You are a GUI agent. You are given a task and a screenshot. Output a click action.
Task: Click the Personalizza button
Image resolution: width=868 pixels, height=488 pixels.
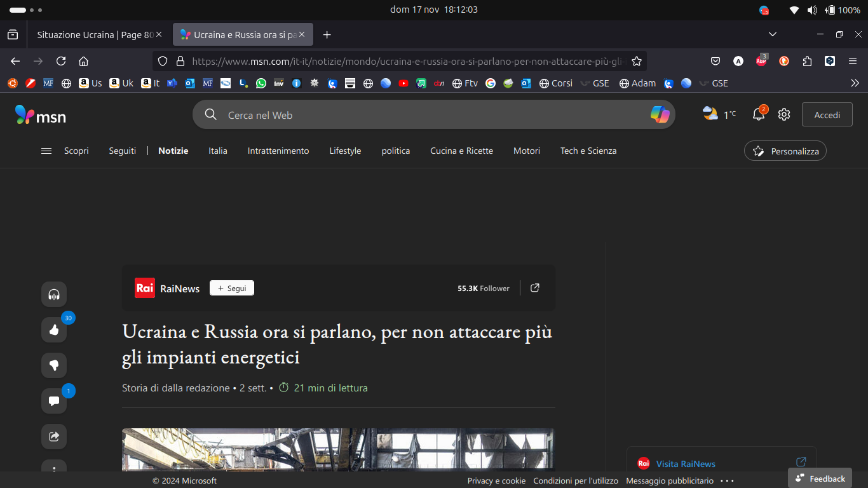click(x=785, y=151)
